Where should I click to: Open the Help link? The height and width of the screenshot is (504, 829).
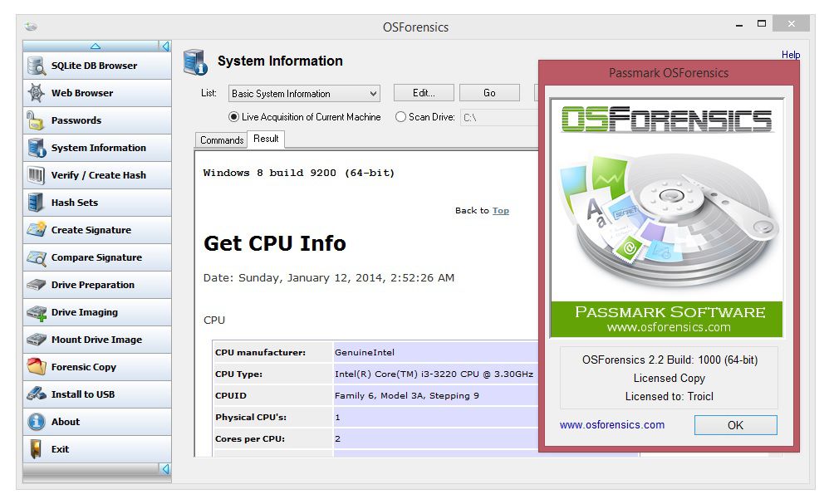[791, 55]
